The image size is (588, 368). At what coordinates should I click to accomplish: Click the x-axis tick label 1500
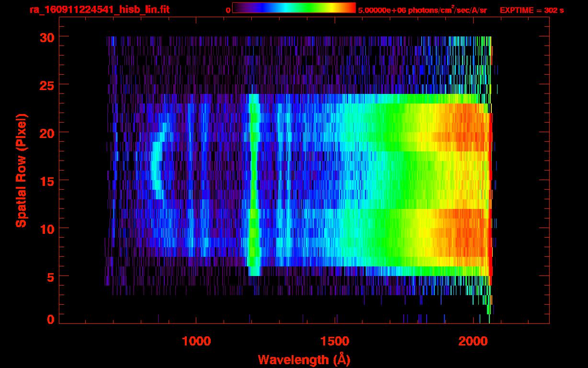coord(335,341)
